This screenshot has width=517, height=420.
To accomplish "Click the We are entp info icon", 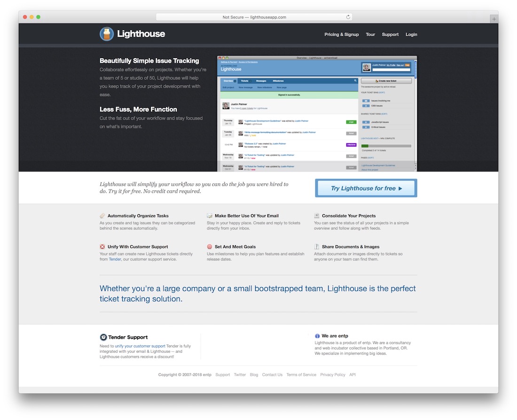I will [x=317, y=336].
